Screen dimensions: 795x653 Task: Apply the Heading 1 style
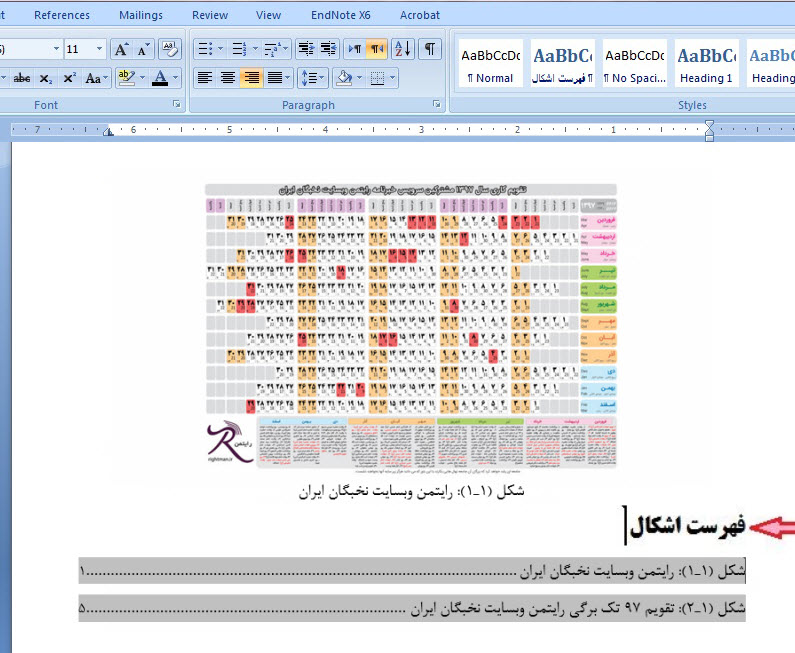pyautogui.click(x=706, y=64)
